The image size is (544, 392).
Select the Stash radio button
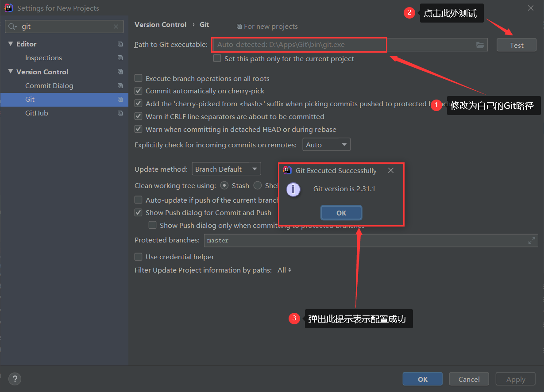coord(224,185)
